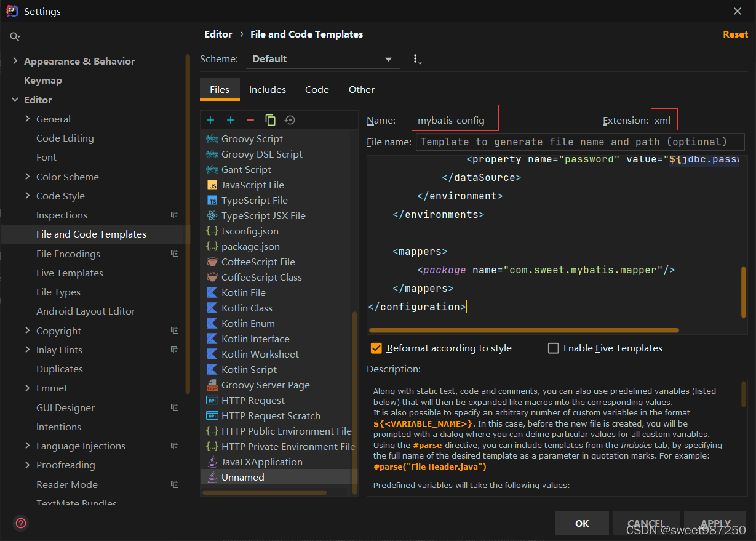Expand Appearance & Behavior section
Screen dimensions: 756x541
pos(15,61)
